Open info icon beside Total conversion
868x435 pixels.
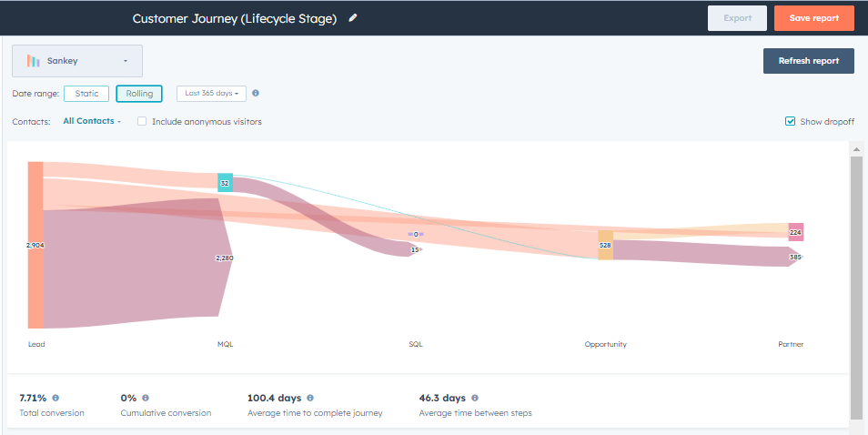(56, 398)
